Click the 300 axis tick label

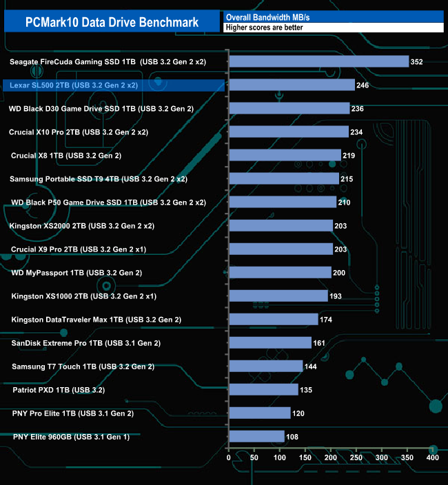pyautogui.click(x=382, y=457)
